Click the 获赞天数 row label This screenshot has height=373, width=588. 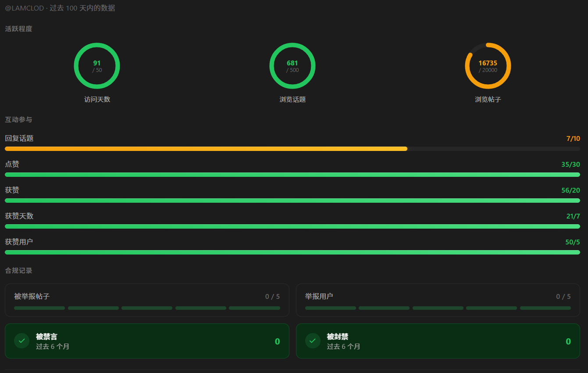pyautogui.click(x=19, y=216)
